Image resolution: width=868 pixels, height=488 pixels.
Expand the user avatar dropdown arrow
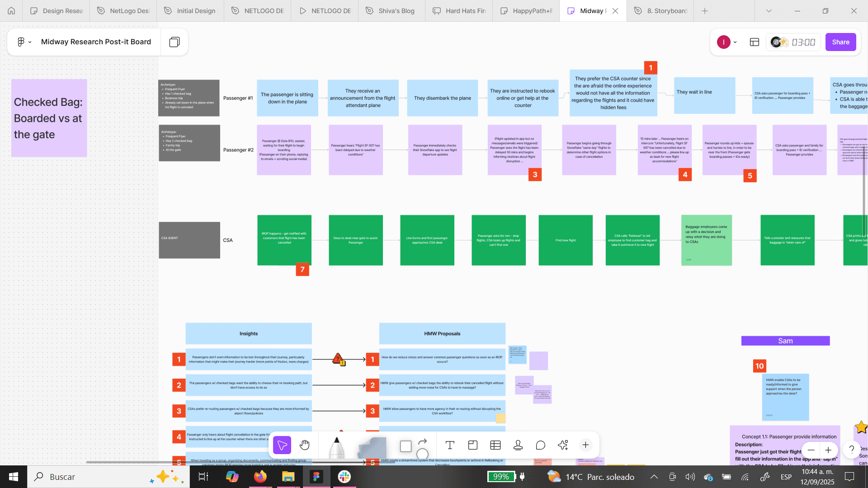click(735, 42)
